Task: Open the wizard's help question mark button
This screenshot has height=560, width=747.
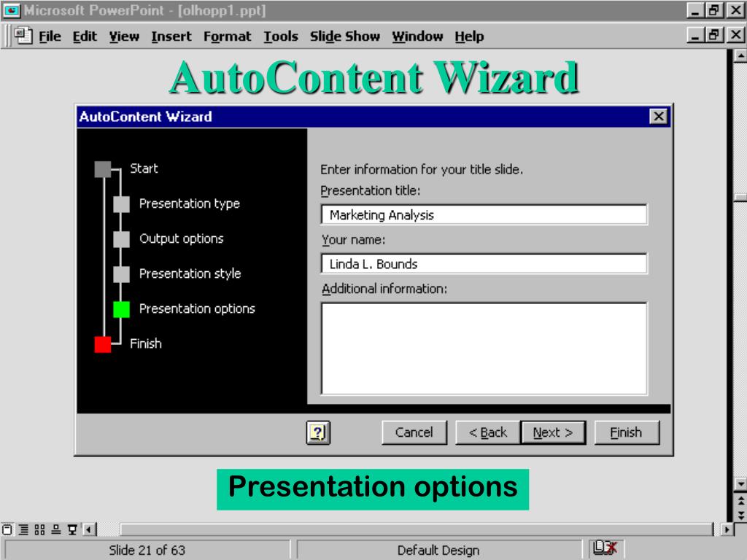Action: click(318, 432)
